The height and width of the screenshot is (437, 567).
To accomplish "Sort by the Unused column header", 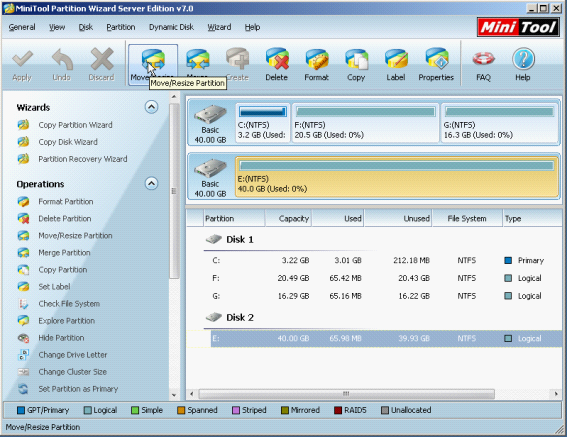I will pyautogui.click(x=398, y=218).
